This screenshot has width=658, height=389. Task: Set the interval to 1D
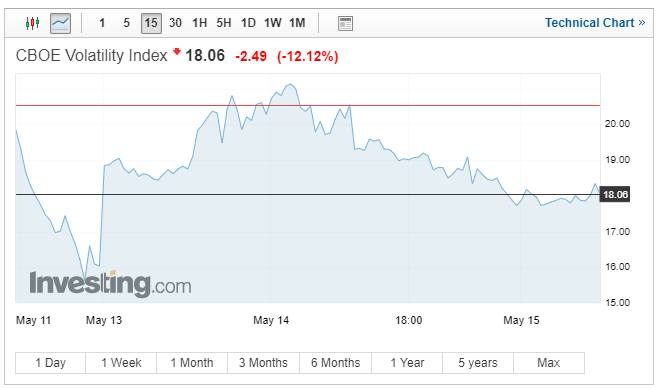point(248,23)
